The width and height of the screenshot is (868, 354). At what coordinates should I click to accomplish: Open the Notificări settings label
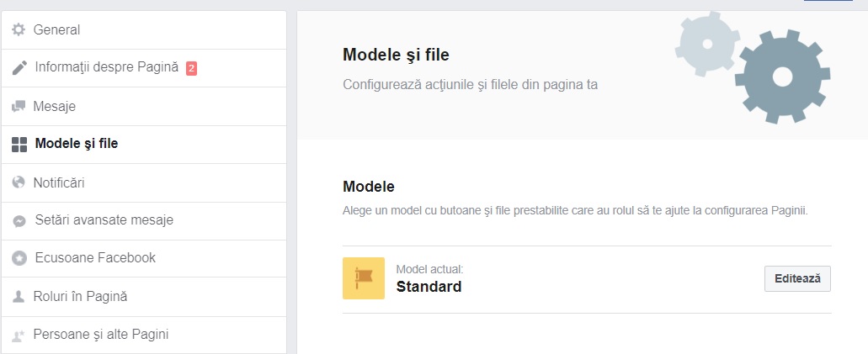(59, 182)
